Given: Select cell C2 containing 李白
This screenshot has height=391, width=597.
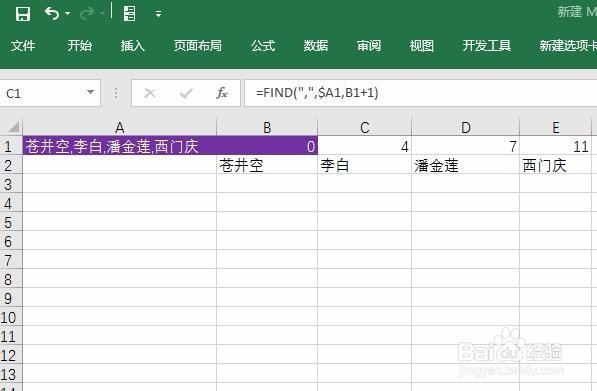Looking at the screenshot, I should tap(364, 165).
